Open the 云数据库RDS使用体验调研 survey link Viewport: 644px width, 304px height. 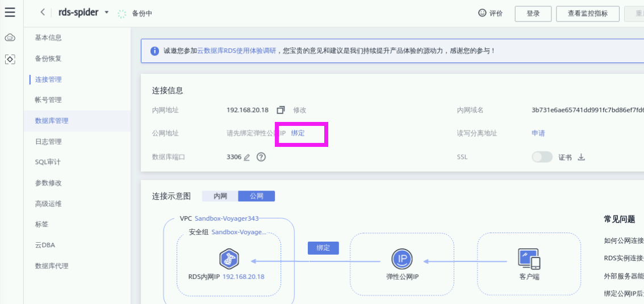[237, 51]
